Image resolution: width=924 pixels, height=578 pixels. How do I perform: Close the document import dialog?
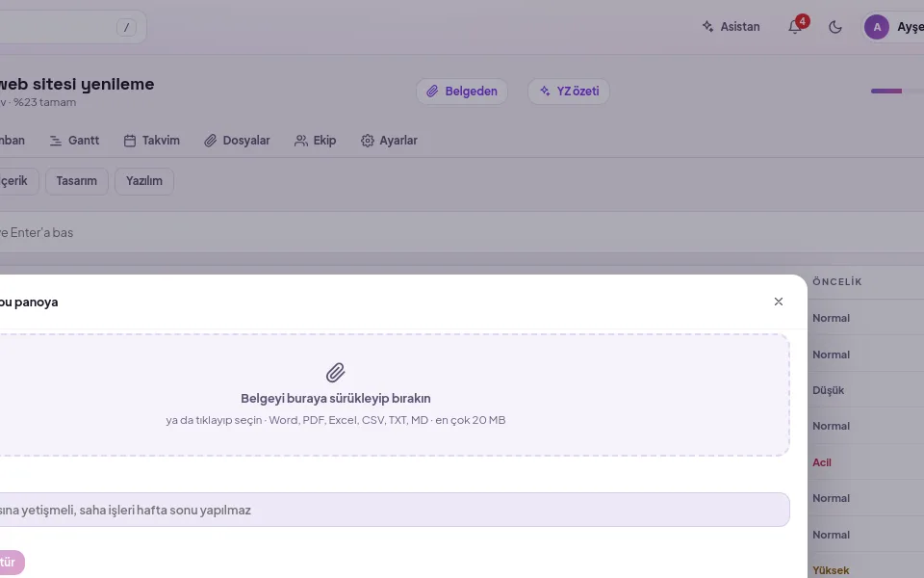pyautogui.click(x=779, y=302)
